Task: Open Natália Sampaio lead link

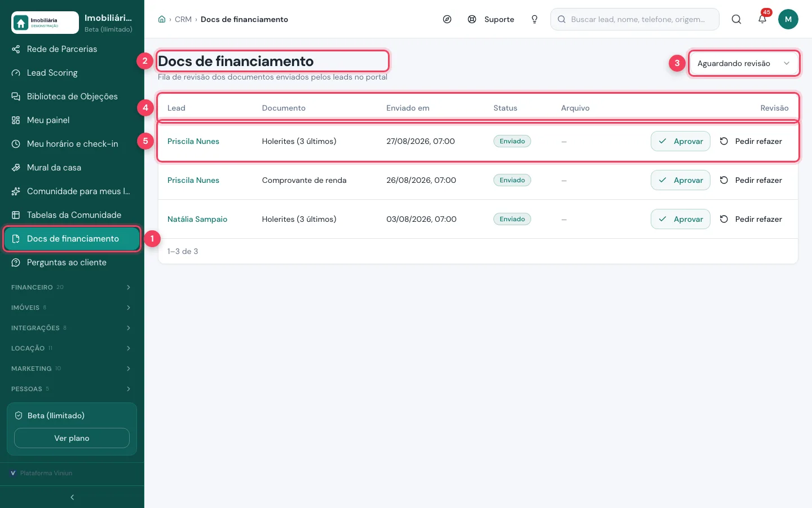Action: click(x=197, y=219)
